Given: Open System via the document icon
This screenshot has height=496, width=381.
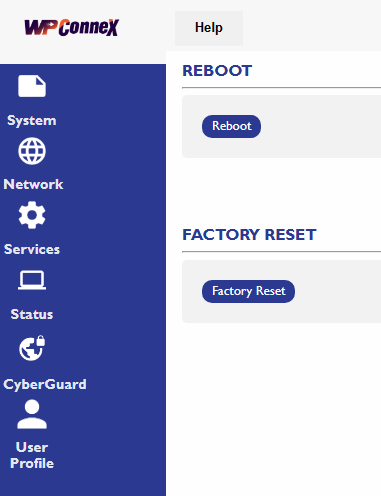Looking at the screenshot, I should click(32, 86).
